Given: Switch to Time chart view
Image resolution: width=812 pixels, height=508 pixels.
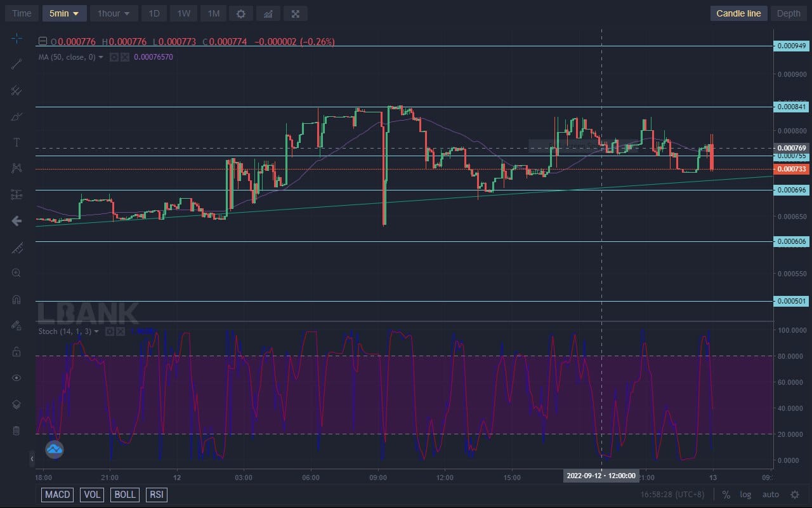Looking at the screenshot, I should pyautogui.click(x=22, y=13).
